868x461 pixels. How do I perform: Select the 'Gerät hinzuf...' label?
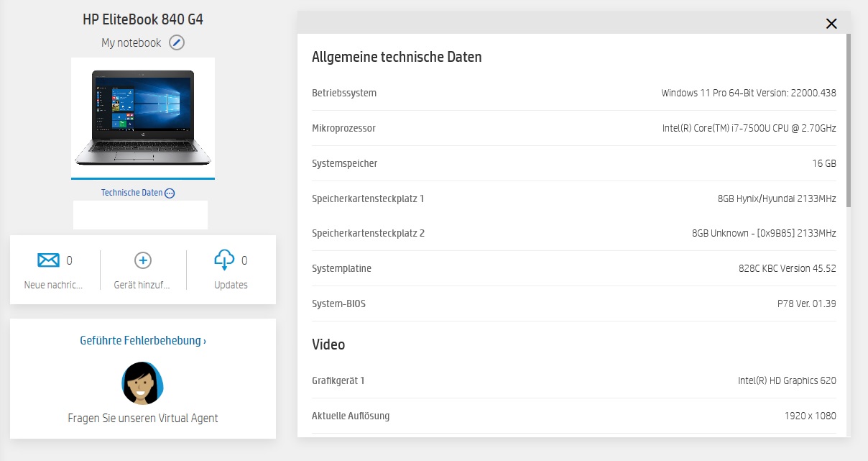tap(142, 285)
